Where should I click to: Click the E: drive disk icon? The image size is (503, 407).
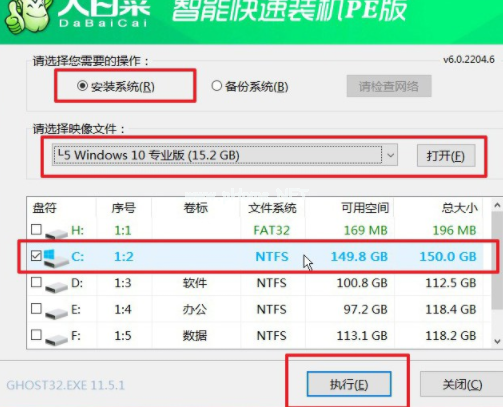point(56,313)
